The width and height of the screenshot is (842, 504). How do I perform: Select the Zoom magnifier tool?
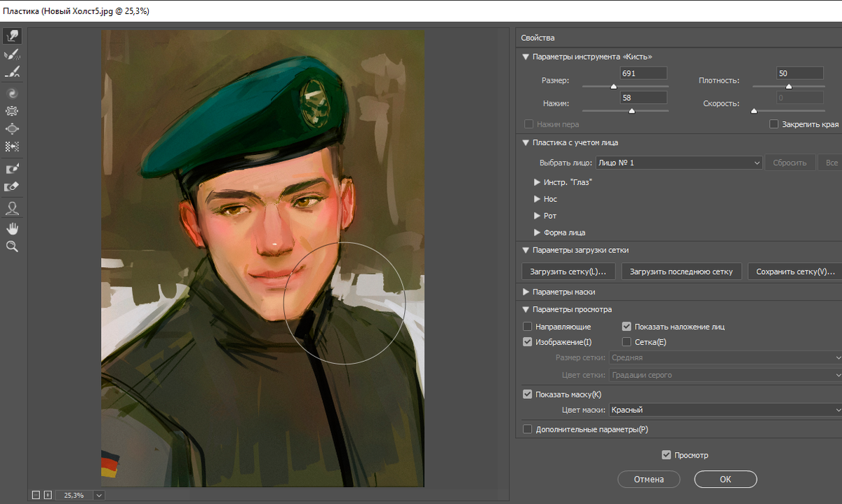coord(12,247)
